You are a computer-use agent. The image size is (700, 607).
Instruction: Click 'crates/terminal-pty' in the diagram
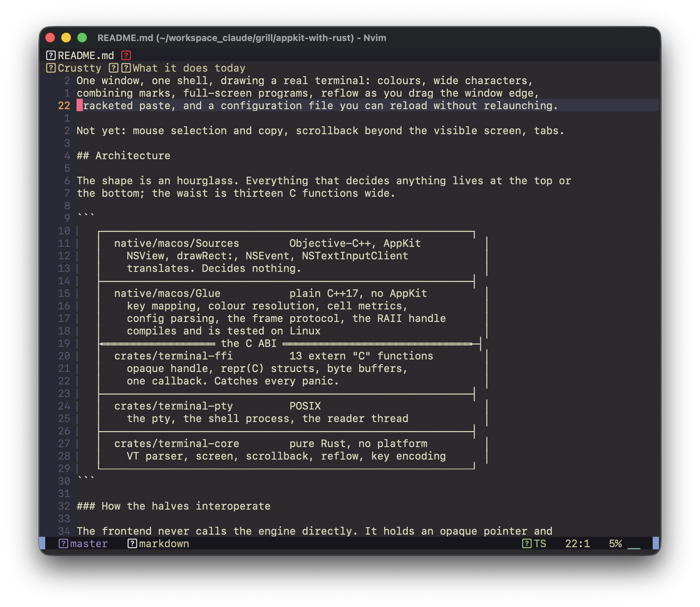pos(173,406)
